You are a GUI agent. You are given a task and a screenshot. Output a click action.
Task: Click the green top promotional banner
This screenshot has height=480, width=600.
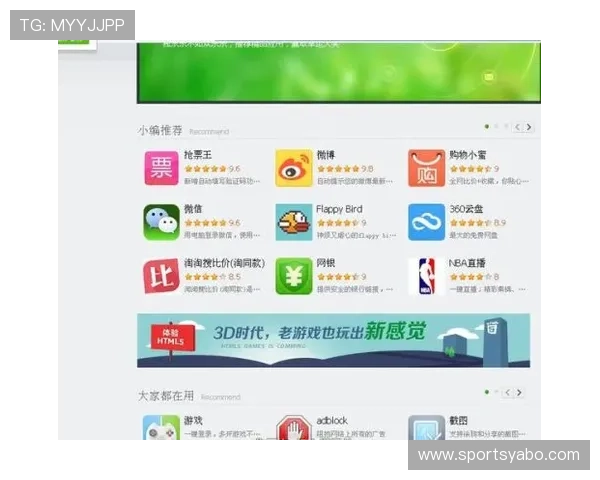coord(339,72)
